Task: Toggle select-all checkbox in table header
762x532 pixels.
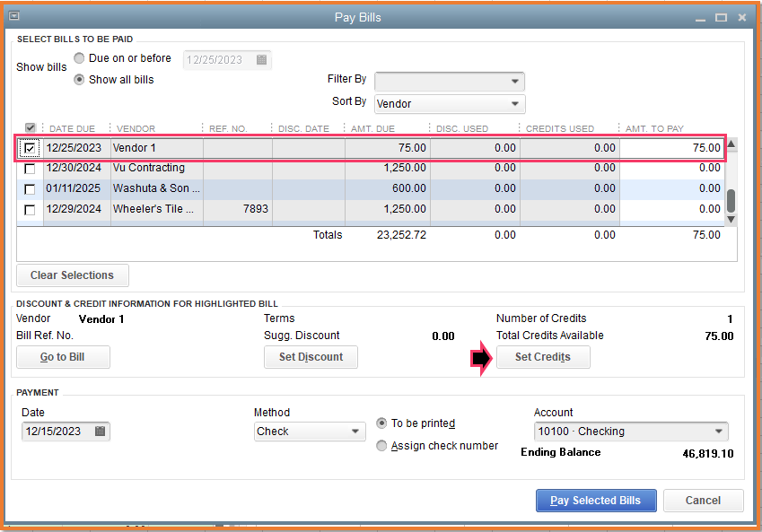Action: [31, 127]
